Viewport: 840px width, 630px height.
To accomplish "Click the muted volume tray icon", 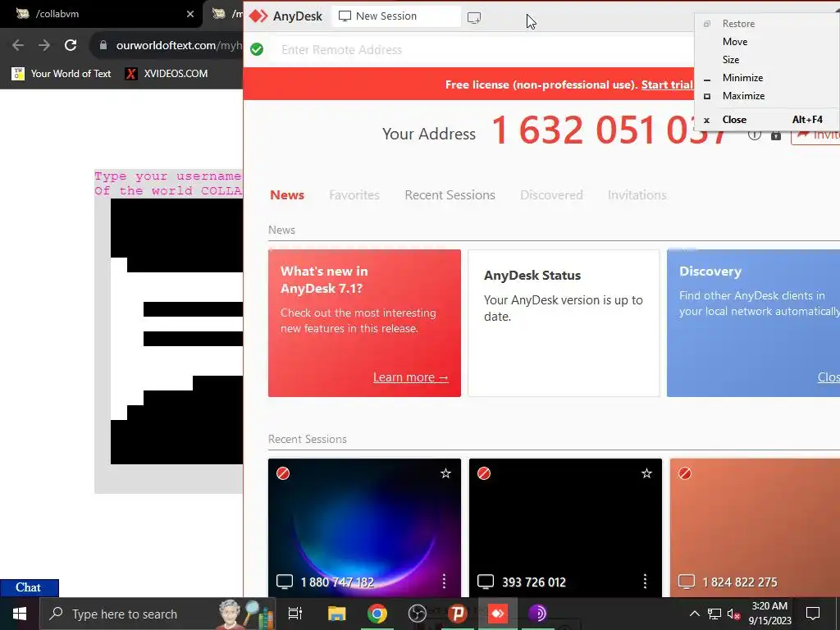I will 733,614.
